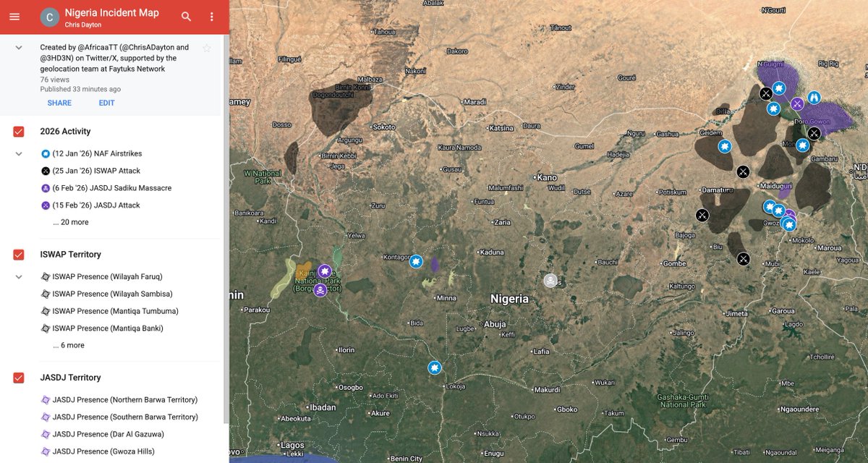Click the EDIT button
This screenshot has width=868, height=463.
pos(107,103)
